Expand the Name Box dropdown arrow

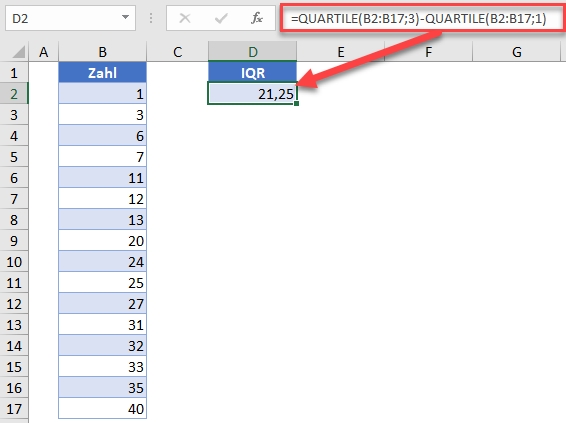pyautogui.click(x=125, y=17)
